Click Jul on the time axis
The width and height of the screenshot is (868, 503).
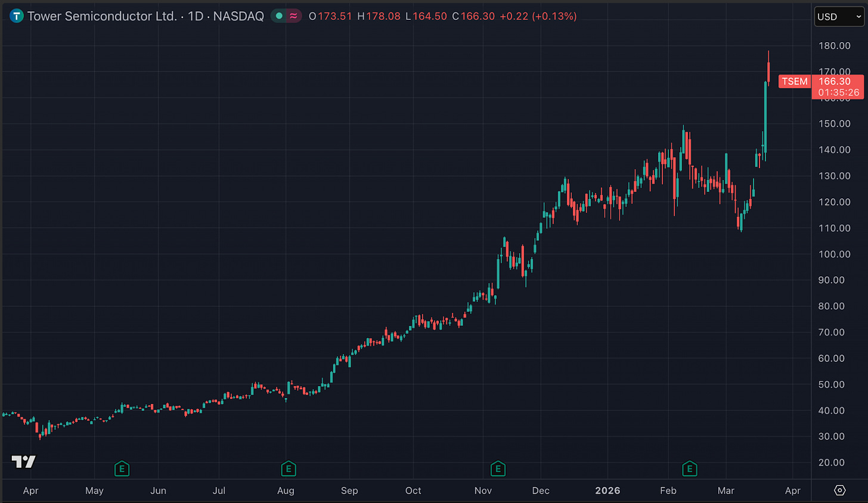click(219, 490)
